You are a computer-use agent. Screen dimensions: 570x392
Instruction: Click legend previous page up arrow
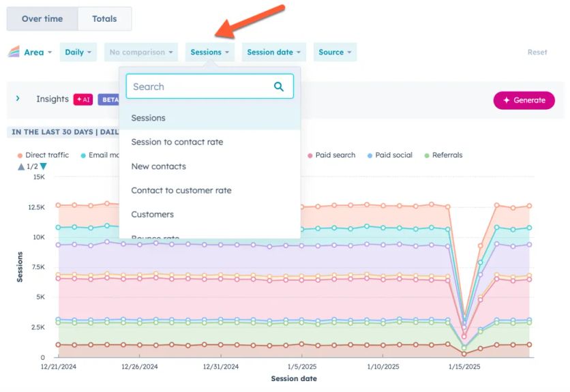(x=21, y=166)
